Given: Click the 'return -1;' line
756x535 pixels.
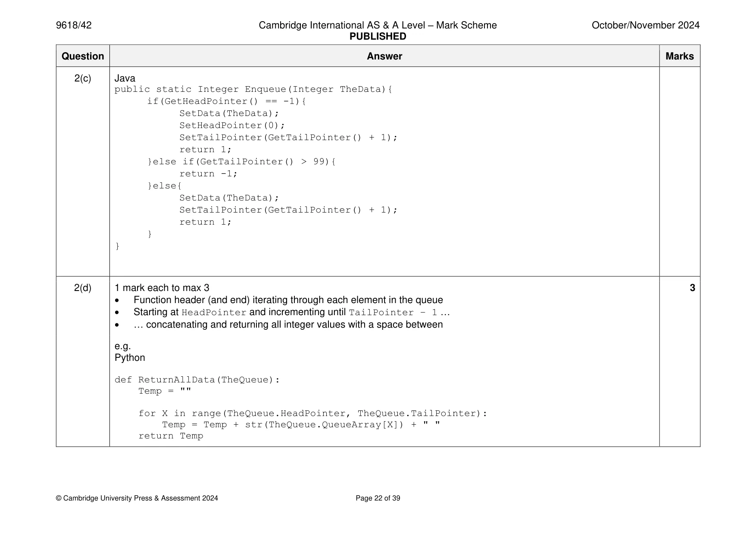Looking at the screenshot, I should click(x=209, y=174).
